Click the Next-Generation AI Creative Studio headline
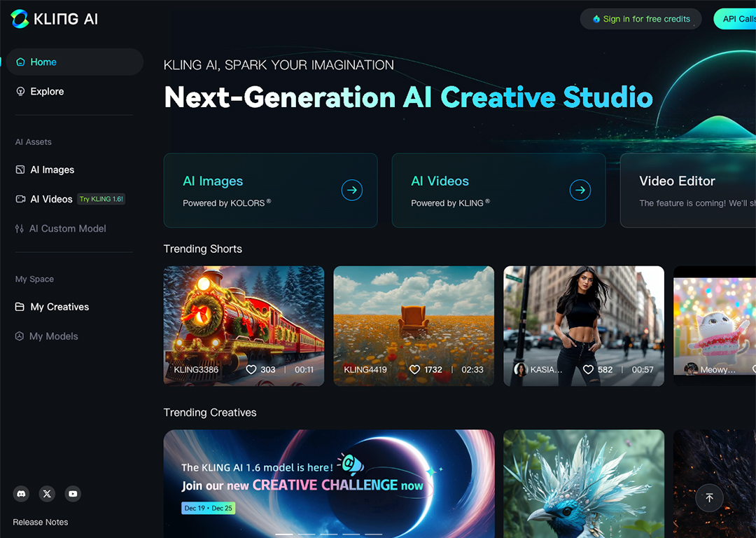This screenshot has width=756, height=538. click(408, 97)
